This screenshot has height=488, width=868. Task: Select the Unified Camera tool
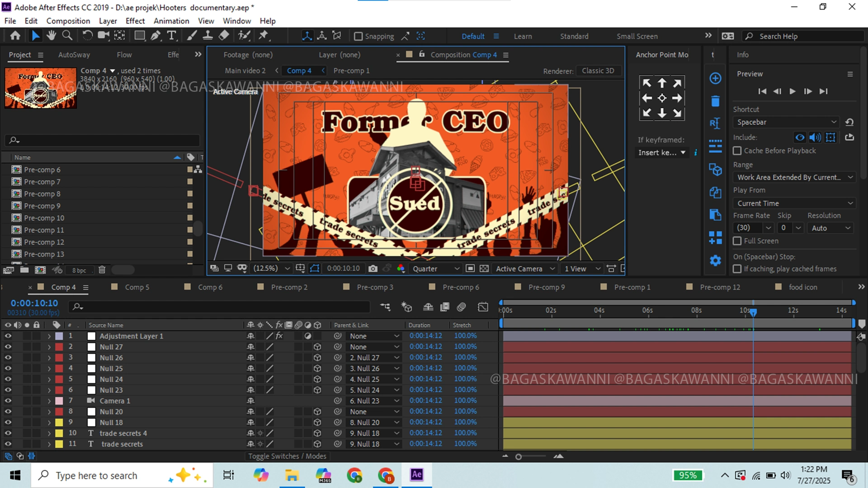[104, 36]
